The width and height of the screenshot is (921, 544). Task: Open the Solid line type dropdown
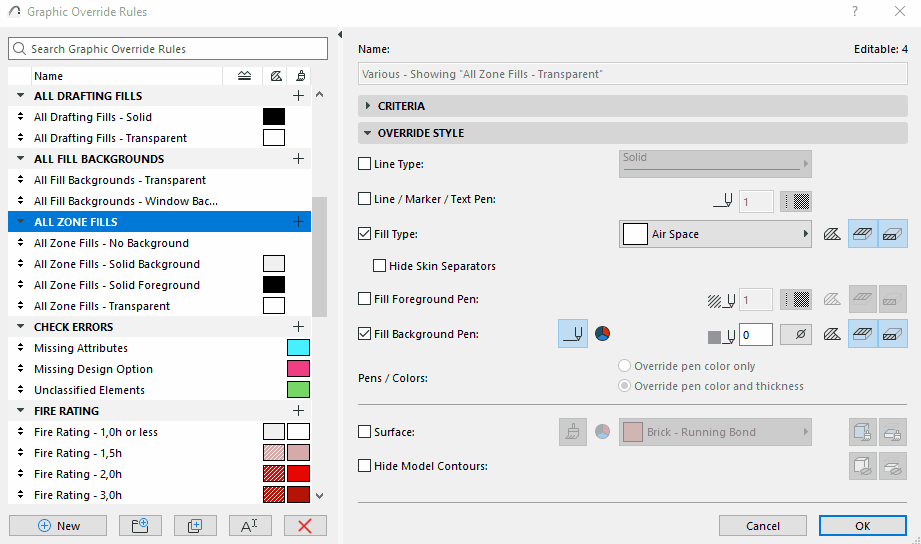point(715,163)
